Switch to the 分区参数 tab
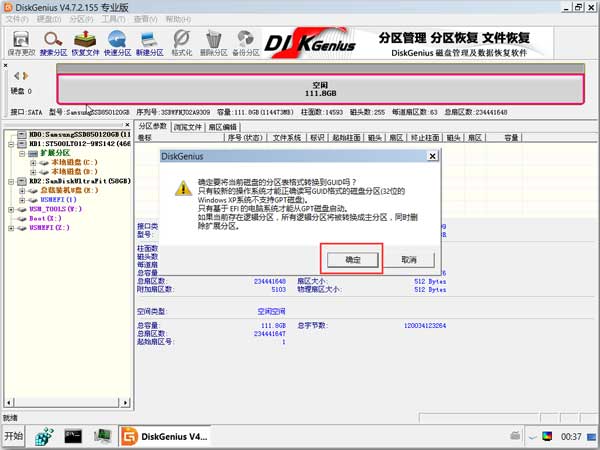600x450 pixels. pos(153,126)
